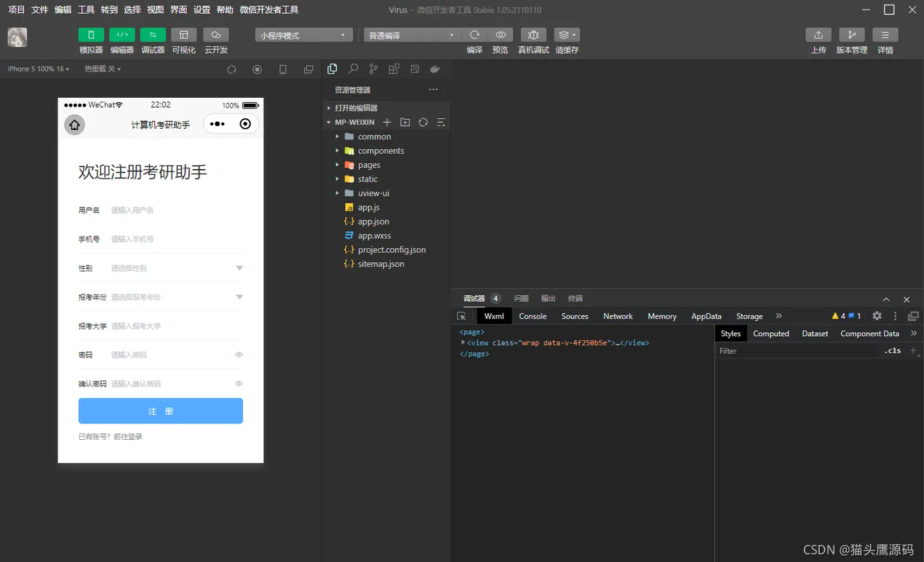The image size is (924, 562).
Task: Open the file explorer icon in sidebar
Action: click(333, 69)
